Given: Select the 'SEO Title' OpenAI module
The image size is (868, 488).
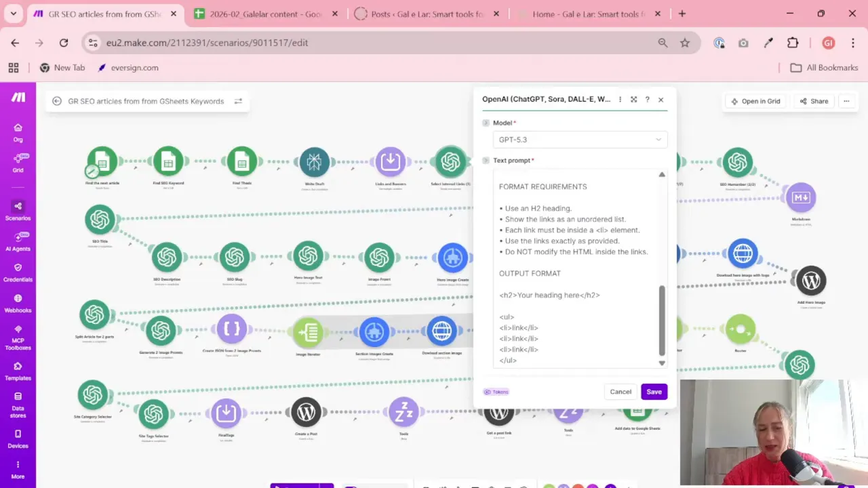Looking at the screenshot, I should coord(100,220).
